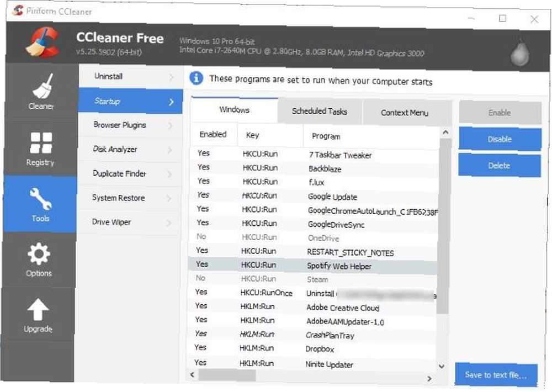The height and width of the screenshot is (392, 552).
Task: Click the horizontal scrollbar thumb
Action: pos(227,375)
